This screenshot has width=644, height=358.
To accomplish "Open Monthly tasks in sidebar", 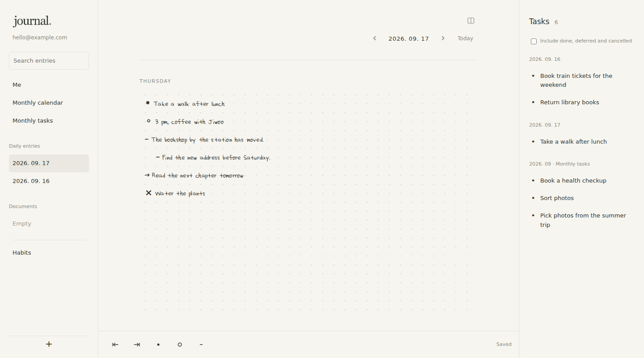I will pos(49,121).
